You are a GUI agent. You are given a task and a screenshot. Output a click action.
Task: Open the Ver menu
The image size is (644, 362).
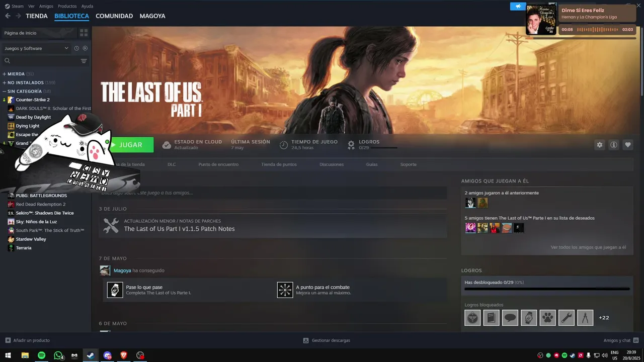(32, 6)
